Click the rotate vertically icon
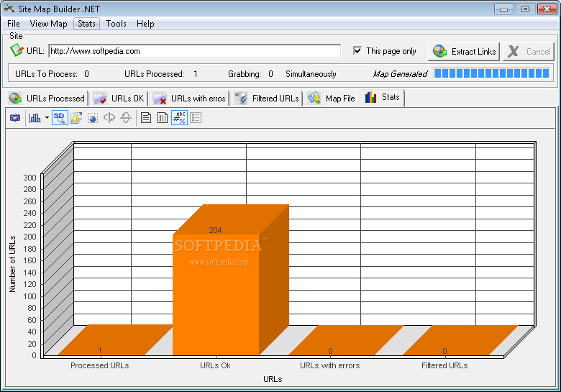Viewport: 561px width, 392px height. [126, 118]
